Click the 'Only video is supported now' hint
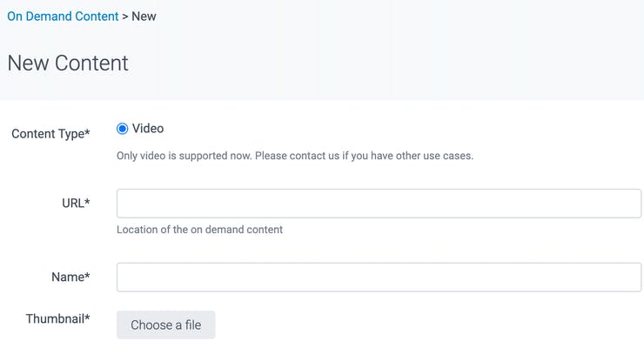 tap(295, 156)
